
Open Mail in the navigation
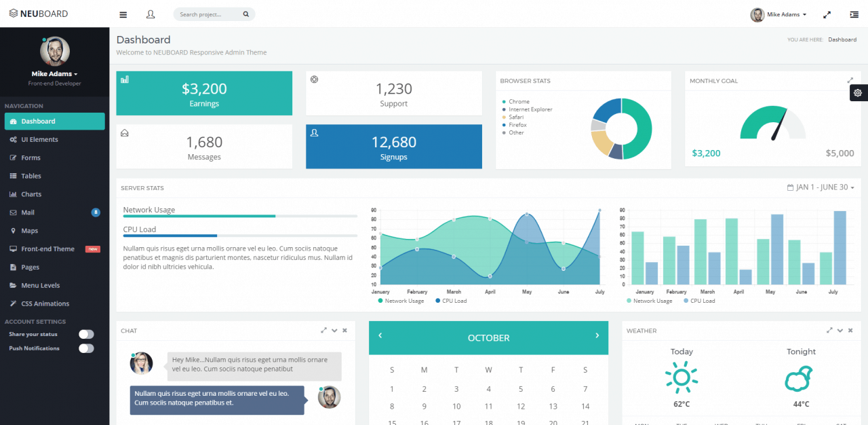tap(55, 212)
